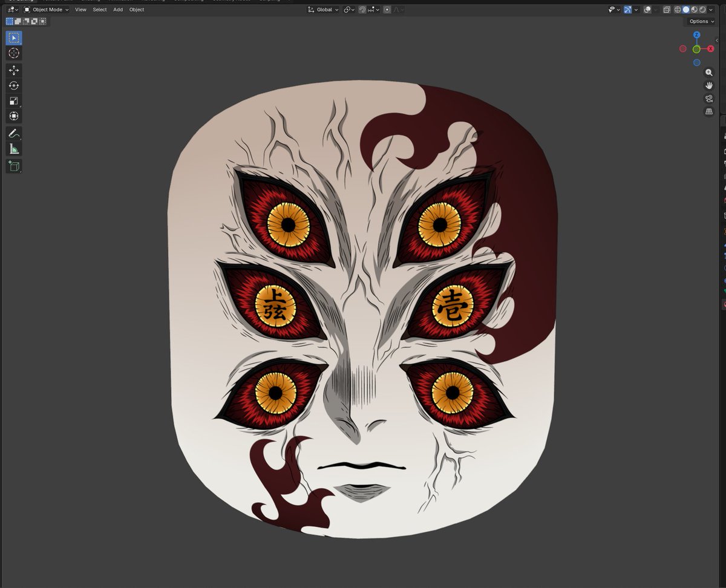Set selection mode to Intersect (fifth icon)
This screenshot has height=588, width=726.
coord(43,21)
